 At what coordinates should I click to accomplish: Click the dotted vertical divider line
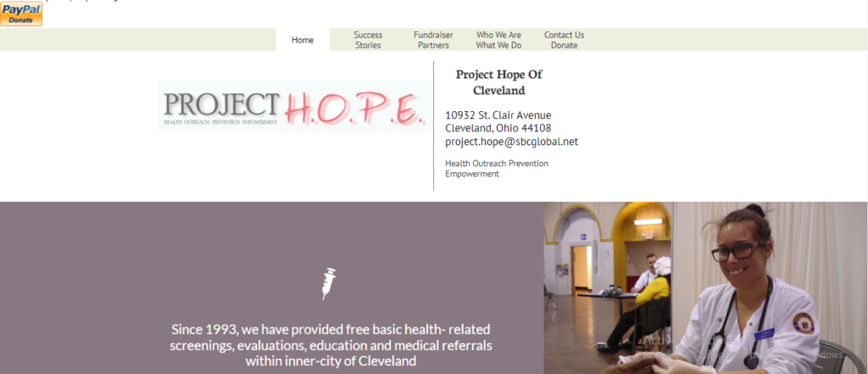pos(433,126)
